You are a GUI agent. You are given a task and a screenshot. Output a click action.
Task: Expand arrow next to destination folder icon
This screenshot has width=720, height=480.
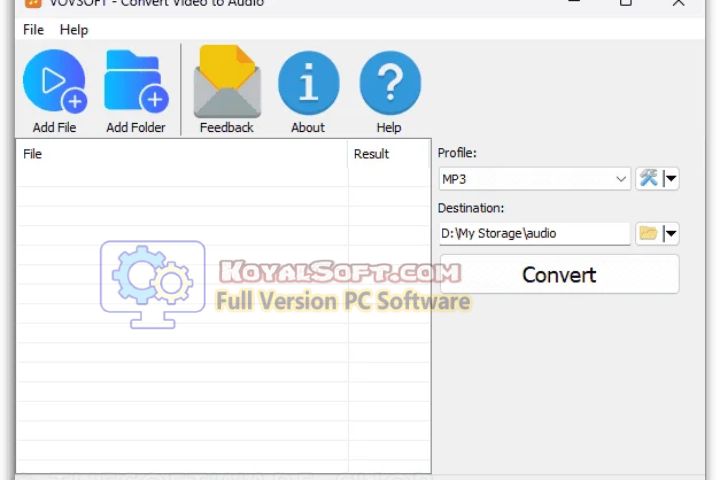pos(671,233)
